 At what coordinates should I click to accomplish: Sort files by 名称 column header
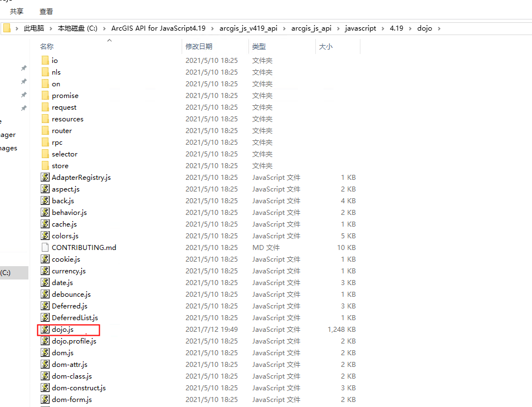pos(47,46)
